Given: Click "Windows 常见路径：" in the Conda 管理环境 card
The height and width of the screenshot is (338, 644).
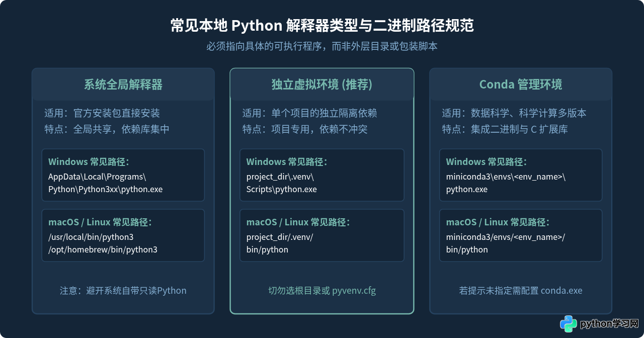Looking at the screenshot, I should (487, 162).
